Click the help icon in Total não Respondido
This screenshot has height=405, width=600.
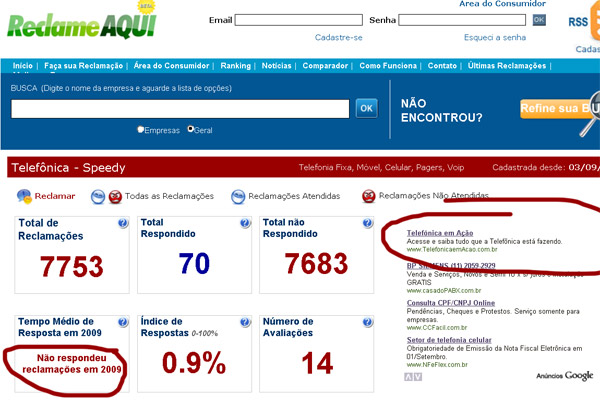pos(367,223)
